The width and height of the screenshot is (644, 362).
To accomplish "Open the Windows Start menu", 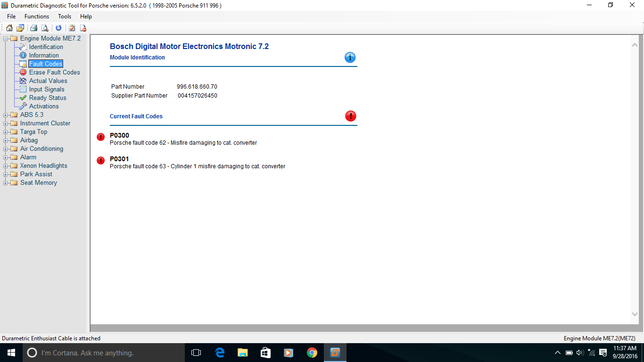I will [11, 353].
